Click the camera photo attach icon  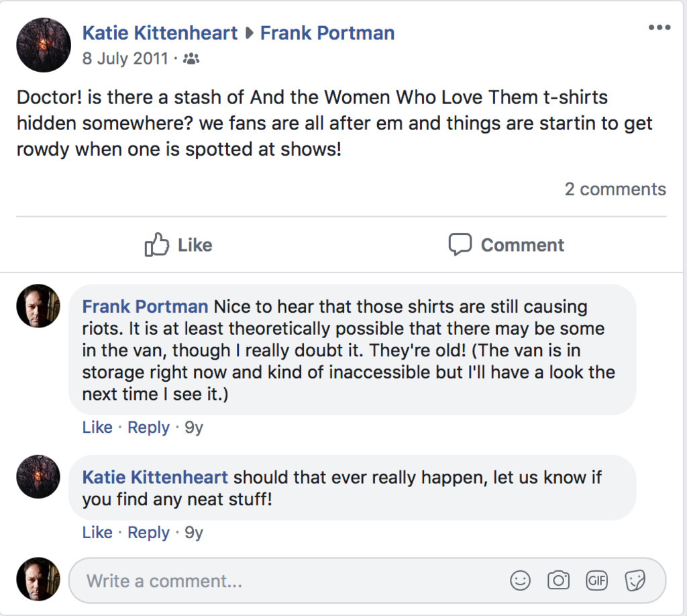point(558,580)
